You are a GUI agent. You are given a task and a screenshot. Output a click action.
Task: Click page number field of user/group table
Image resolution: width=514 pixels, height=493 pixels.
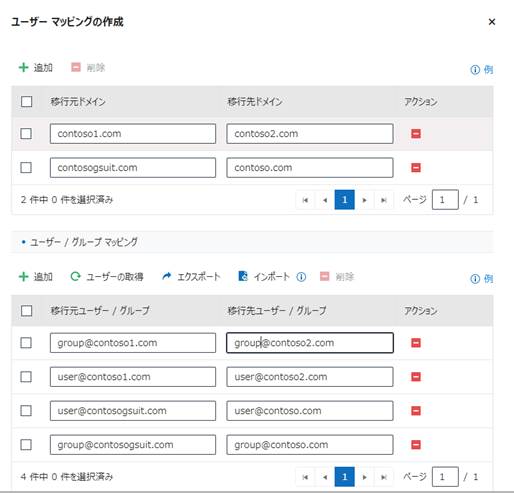tap(445, 477)
